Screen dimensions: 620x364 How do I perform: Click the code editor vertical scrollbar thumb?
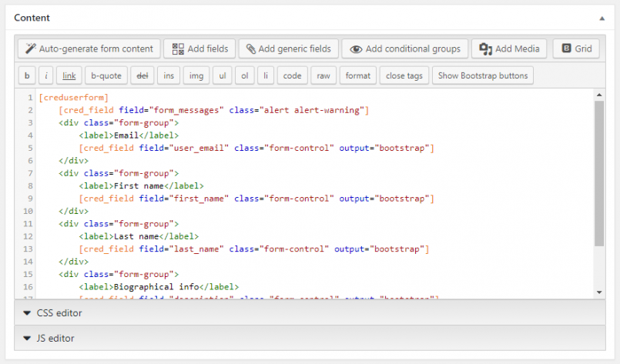point(599,173)
